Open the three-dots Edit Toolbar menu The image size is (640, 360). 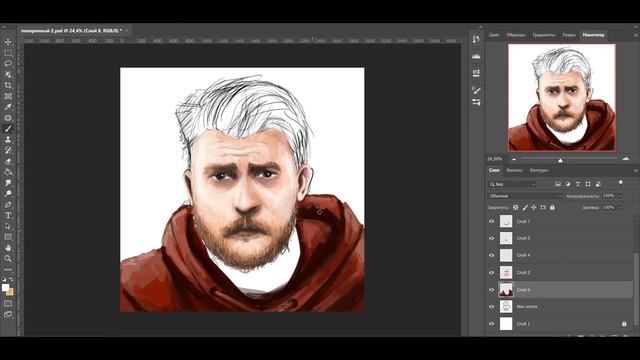pyautogui.click(x=8, y=269)
